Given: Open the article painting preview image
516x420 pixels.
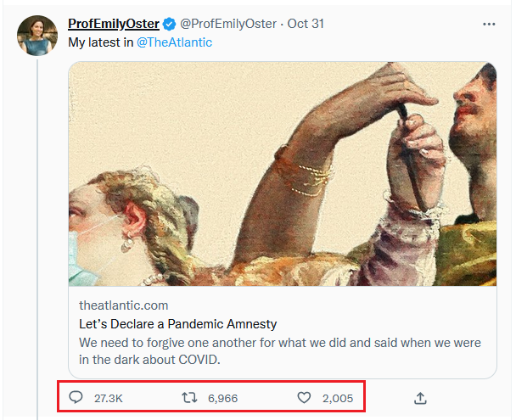Looking at the screenshot, I should pos(283,174).
